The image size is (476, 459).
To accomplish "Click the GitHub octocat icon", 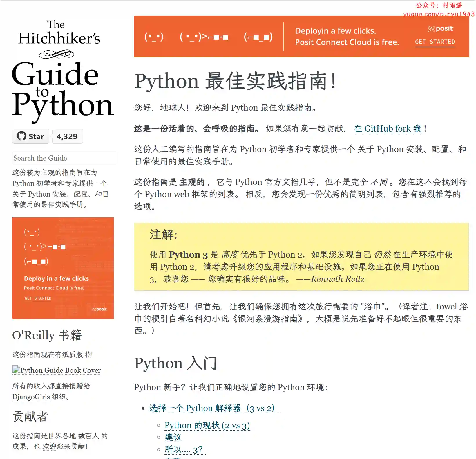I will click(x=21, y=136).
